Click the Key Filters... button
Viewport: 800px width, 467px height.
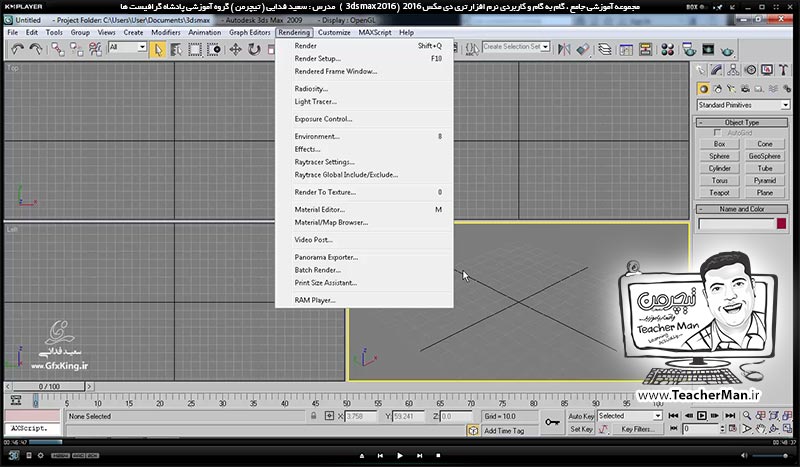[x=638, y=429]
